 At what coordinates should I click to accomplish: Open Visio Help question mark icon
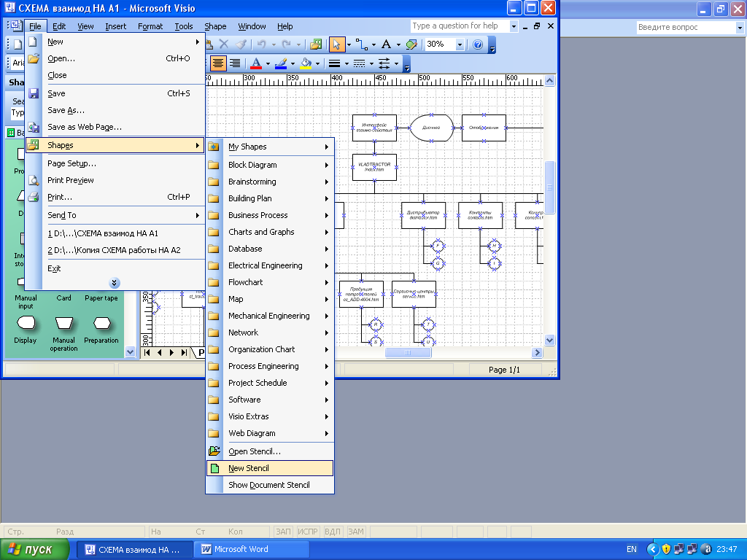click(x=478, y=44)
